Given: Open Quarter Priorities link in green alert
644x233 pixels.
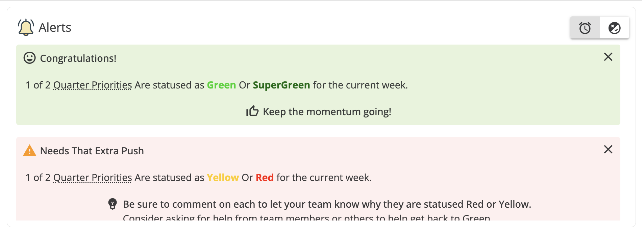Looking at the screenshot, I should coord(93,85).
